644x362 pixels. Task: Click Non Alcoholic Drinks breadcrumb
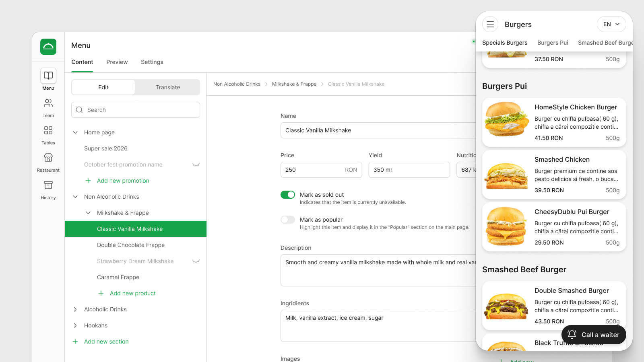237,84
